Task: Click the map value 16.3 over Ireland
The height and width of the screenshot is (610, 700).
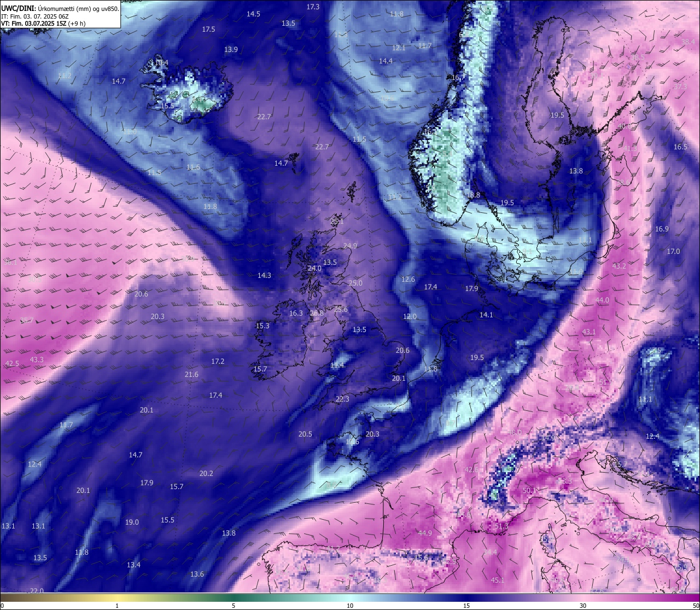Action: (296, 313)
